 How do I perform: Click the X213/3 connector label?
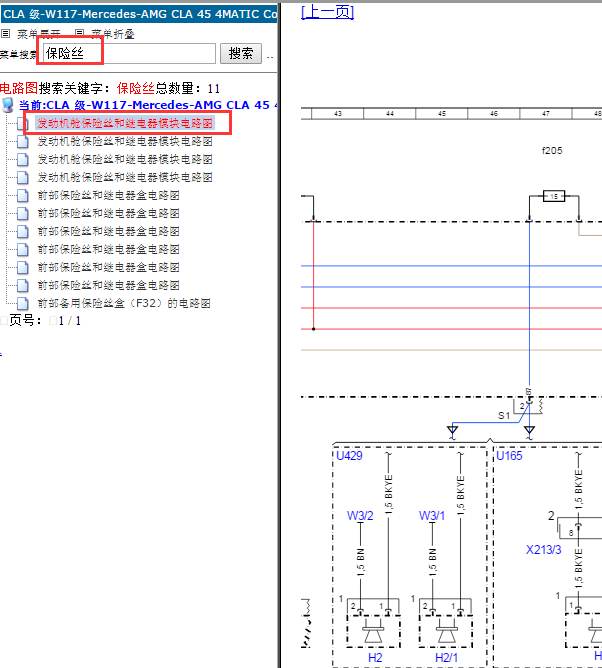pyautogui.click(x=543, y=550)
